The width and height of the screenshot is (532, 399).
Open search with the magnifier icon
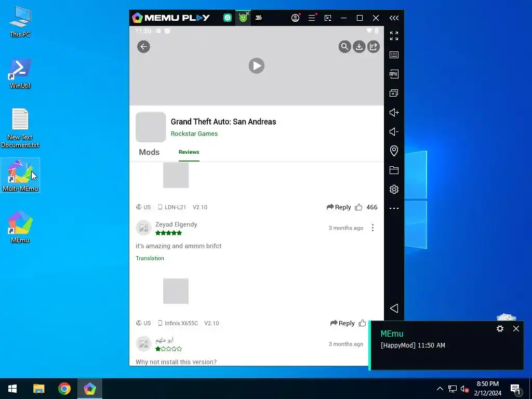coord(344,47)
